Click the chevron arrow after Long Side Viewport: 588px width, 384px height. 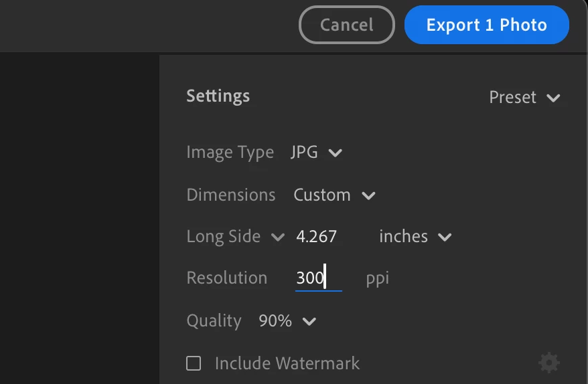(x=277, y=237)
